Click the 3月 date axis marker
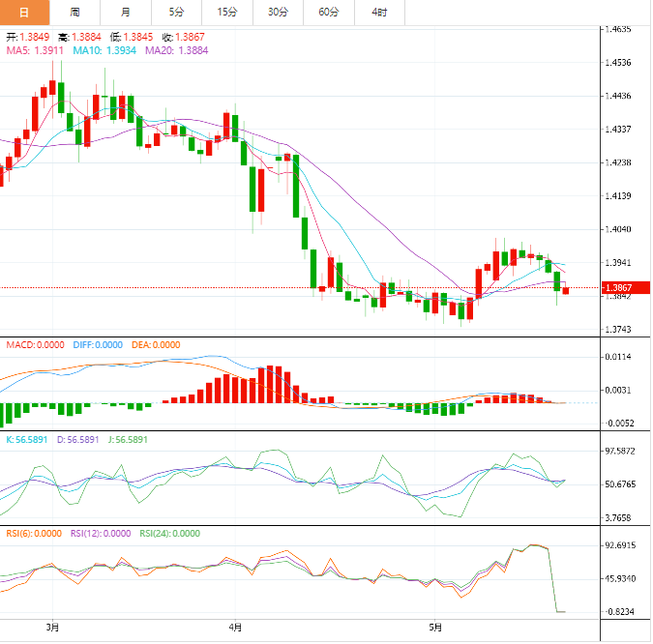 tap(52, 628)
